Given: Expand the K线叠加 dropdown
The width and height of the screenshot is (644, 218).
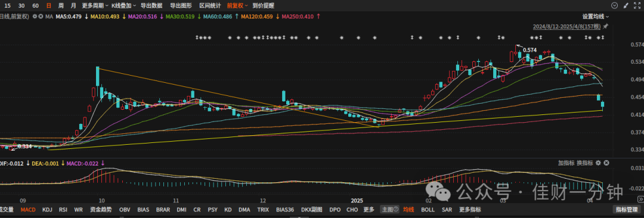Looking at the screenshot, I should (123, 6).
